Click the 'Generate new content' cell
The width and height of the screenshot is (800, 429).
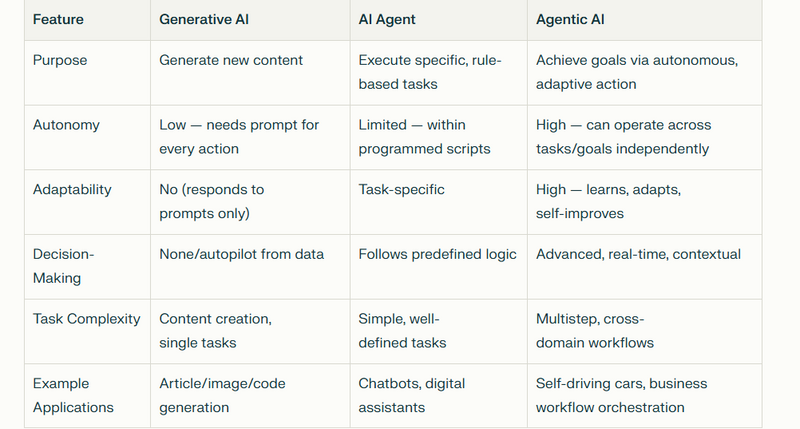pyautogui.click(x=231, y=60)
